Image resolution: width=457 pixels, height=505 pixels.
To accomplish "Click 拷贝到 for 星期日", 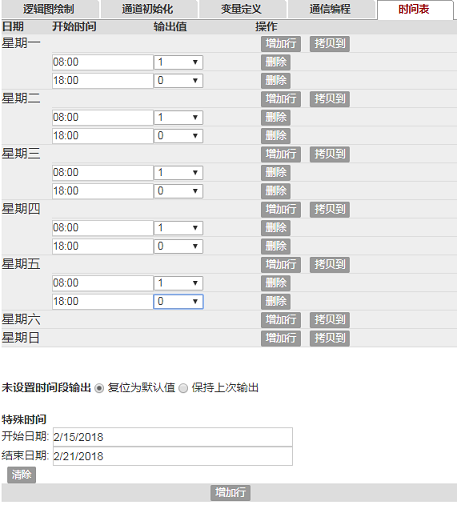I will click(x=330, y=338).
